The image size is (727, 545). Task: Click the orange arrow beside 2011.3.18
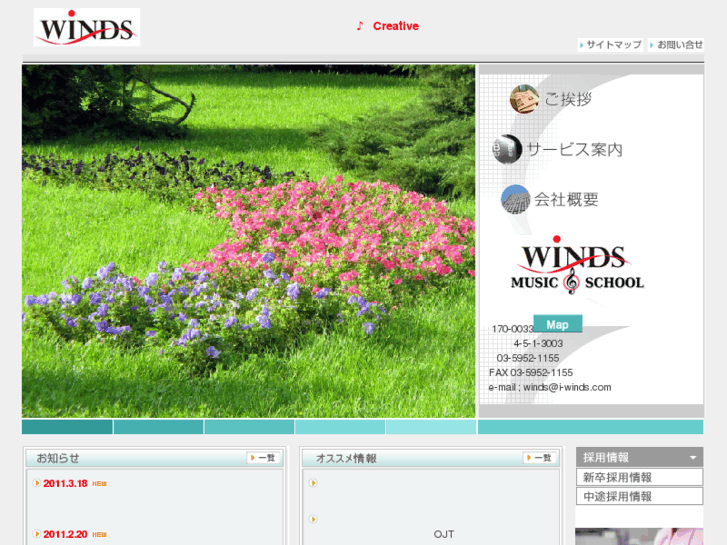[x=37, y=483]
